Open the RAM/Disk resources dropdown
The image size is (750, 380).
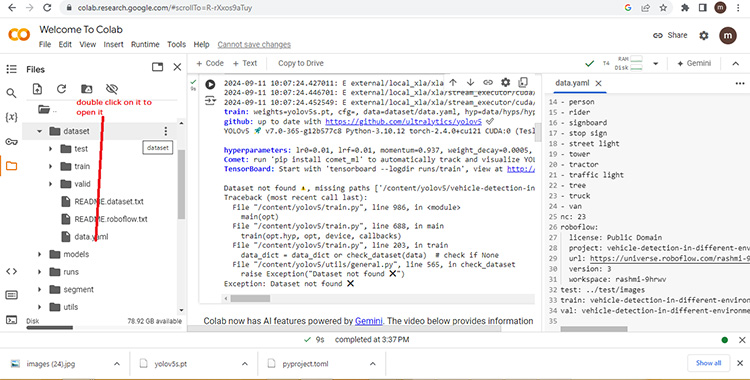click(656, 63)
